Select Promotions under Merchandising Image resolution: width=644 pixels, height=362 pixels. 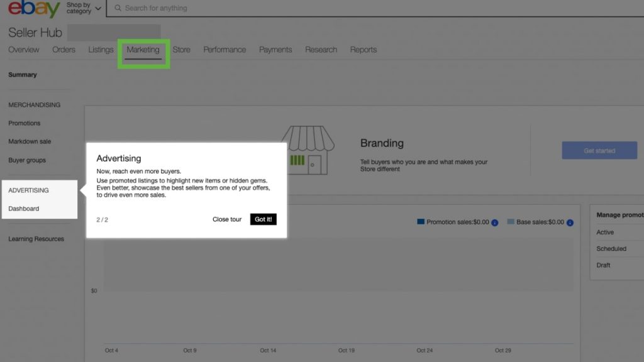[x=26, y=123]
